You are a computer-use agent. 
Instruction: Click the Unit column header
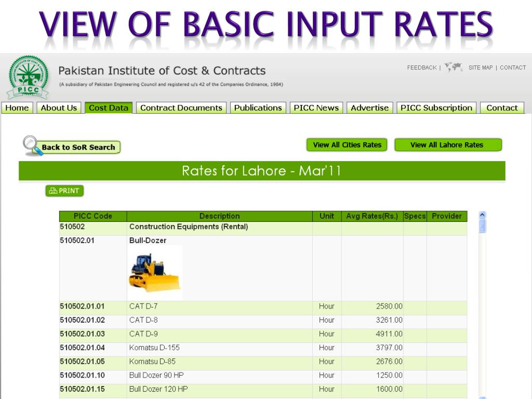327,216
